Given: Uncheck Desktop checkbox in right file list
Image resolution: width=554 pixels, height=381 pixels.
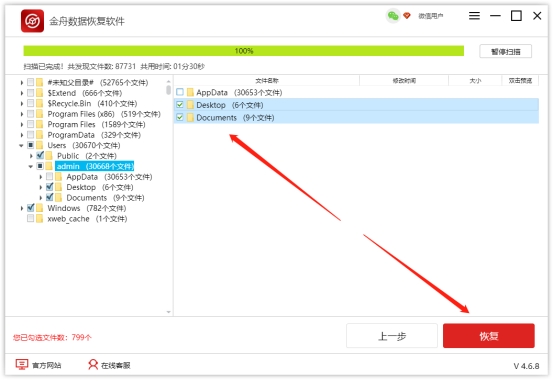Looking at the screenshot, I should [180, 105].
